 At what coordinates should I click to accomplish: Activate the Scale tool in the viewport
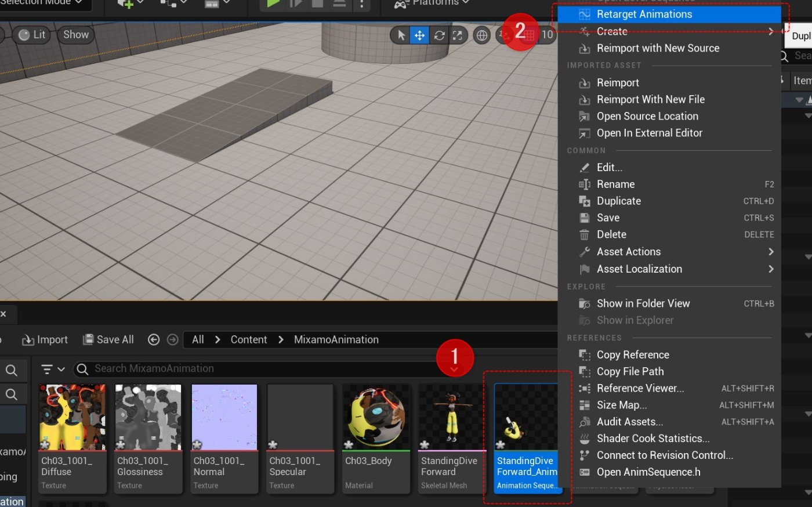click(458, 35)
